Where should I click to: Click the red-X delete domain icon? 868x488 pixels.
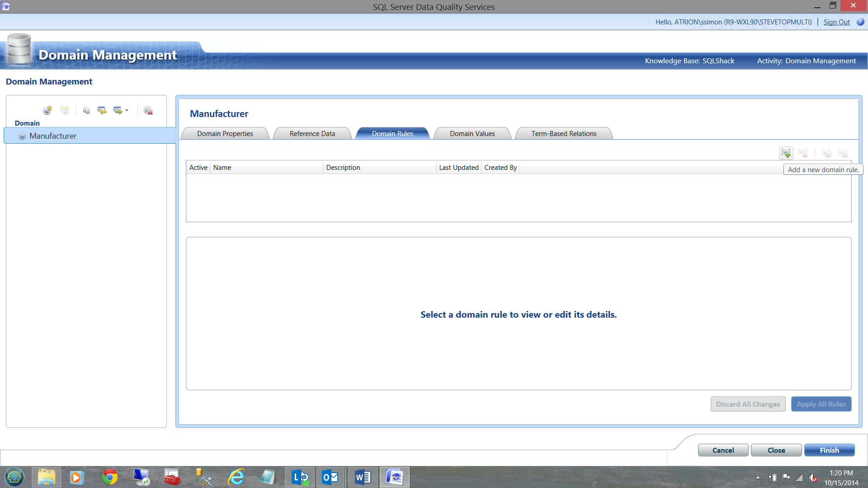coord(148,110)
